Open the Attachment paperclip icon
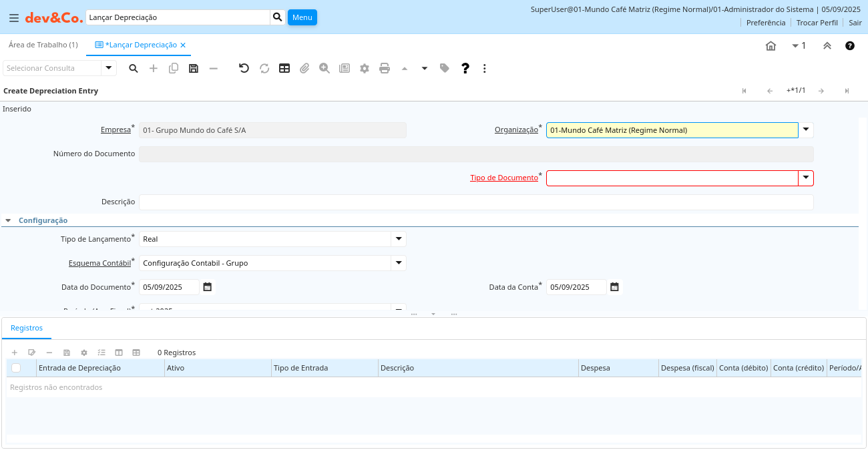The image size is (868, 450). click(x=304, y=68)
